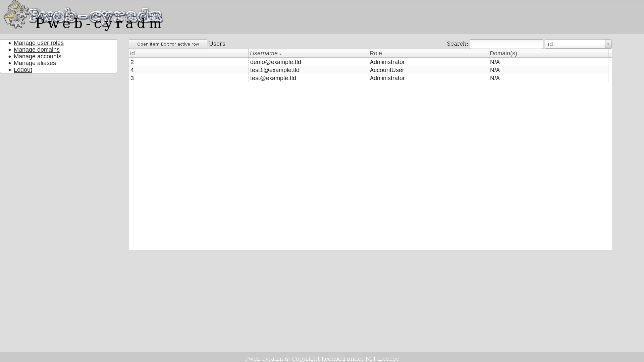Select test1@example.tld AccountUser row
644x362 pixels.
368,70
